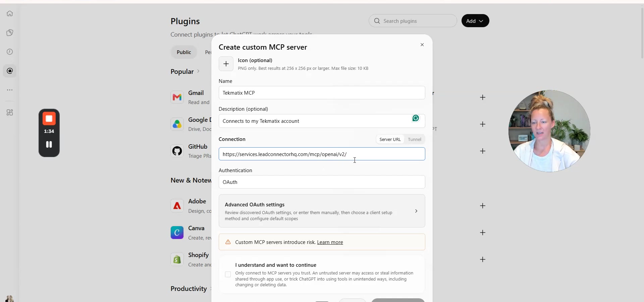Viewport: 644px width, 302px height.
Task: Expand Advanced OAuth settings
Action: click(322, 211)
